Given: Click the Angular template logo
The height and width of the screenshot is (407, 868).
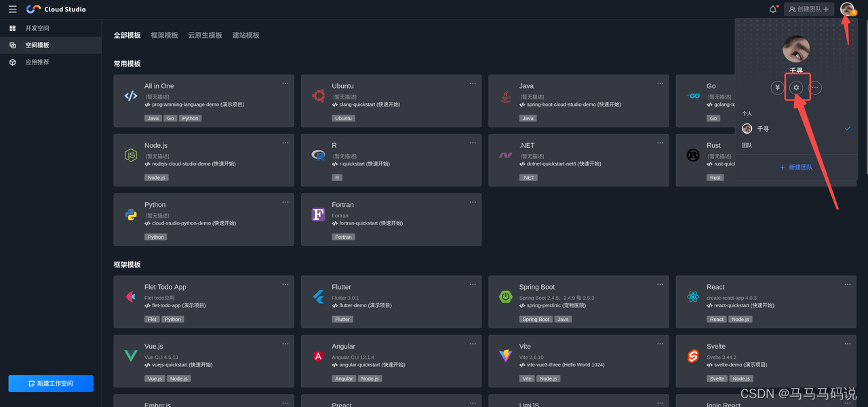Looking at the screenshot, I should [x=318, y=356].
